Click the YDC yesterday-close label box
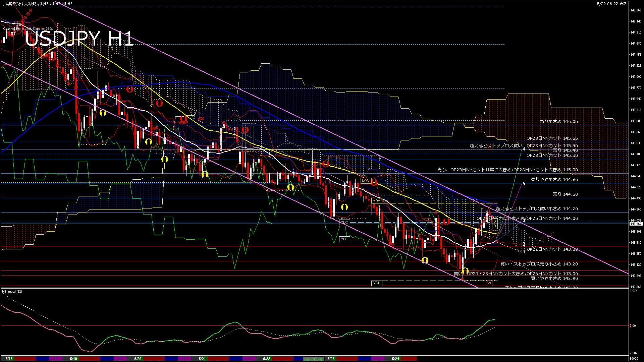The image size is (644, 362). (344, 222)
